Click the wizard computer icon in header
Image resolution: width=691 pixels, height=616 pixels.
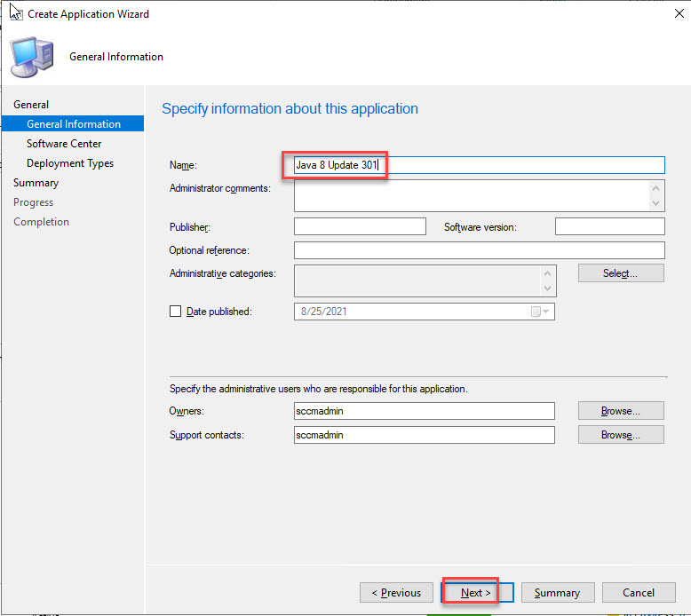point(31,58)
